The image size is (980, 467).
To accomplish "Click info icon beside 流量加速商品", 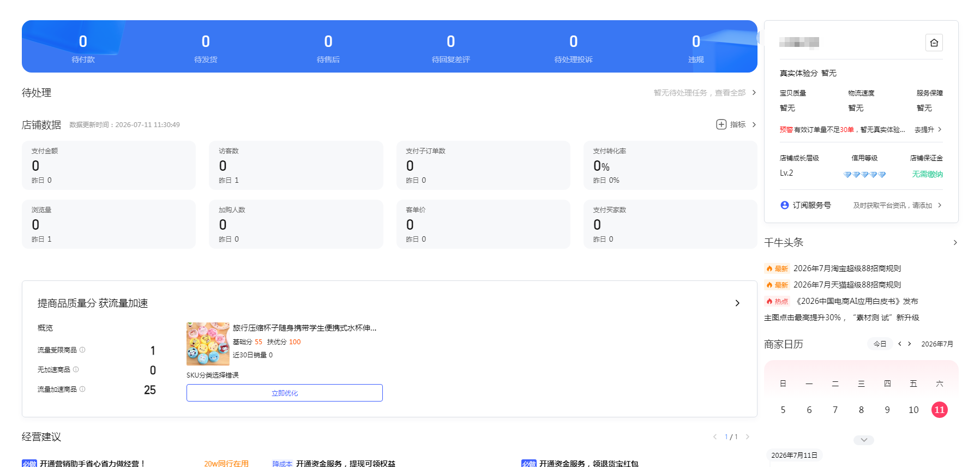I will [82, 389].
